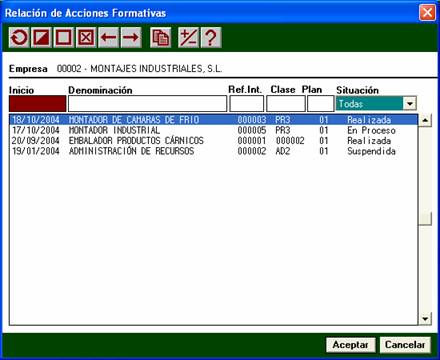Click the Cancelar button
The width and height of the screenshot is (440, 360).
(x=405, y=345)
